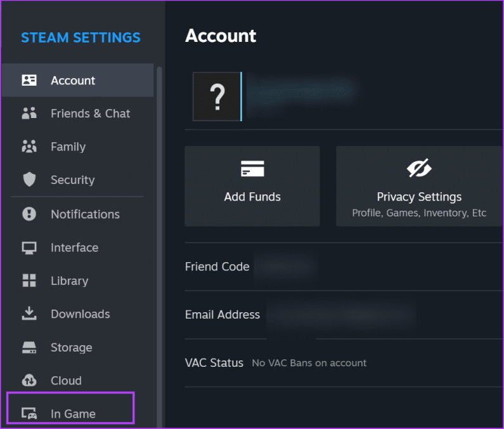504x429 pixels.
Task: Click the Add Funds button
Action: click(252, 186)
